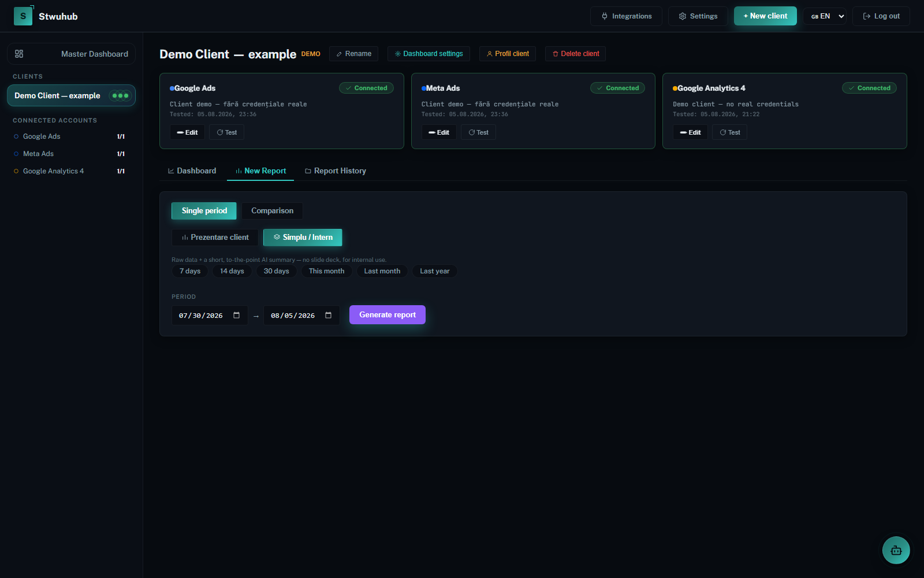This screenshot has width=924, height=578.
Task: Click the Meta Ads card title
Action: point(443,88)
